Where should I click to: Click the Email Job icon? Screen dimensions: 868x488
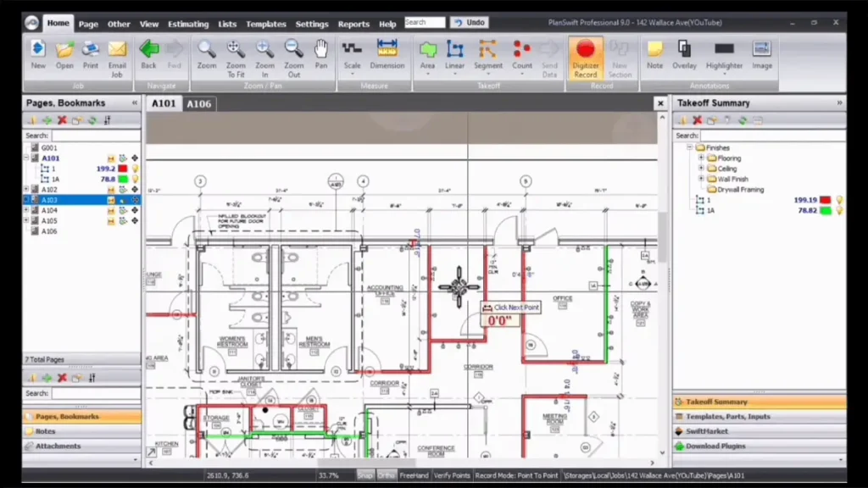pyautogui.click(x=117, y=58)
